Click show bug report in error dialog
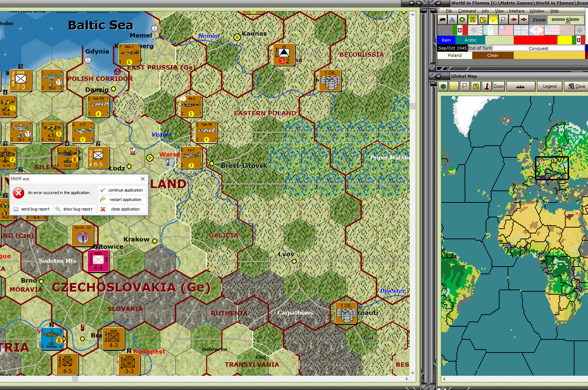The width and height of the screenshot is (588, 390). (x=74, y=209)
